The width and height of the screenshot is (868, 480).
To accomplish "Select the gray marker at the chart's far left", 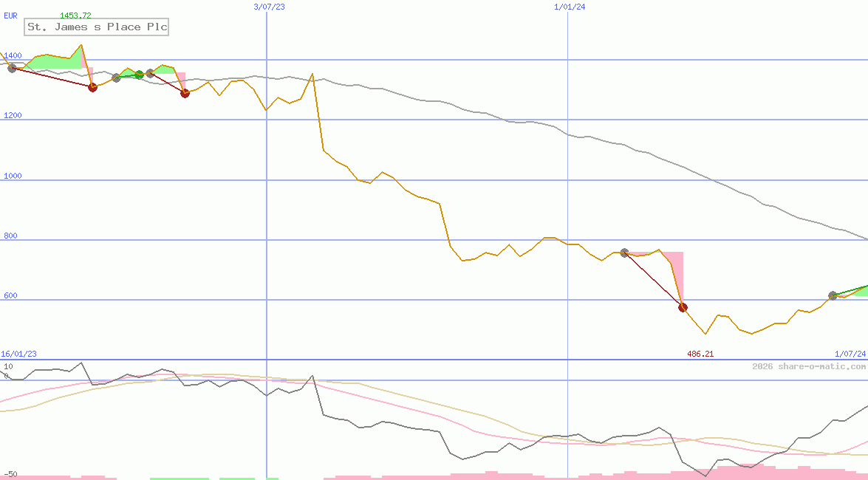I will pyautogui.click(x=12, y=68).
